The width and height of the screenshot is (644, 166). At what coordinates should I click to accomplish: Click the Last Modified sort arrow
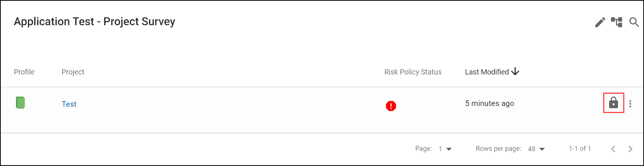515,72
